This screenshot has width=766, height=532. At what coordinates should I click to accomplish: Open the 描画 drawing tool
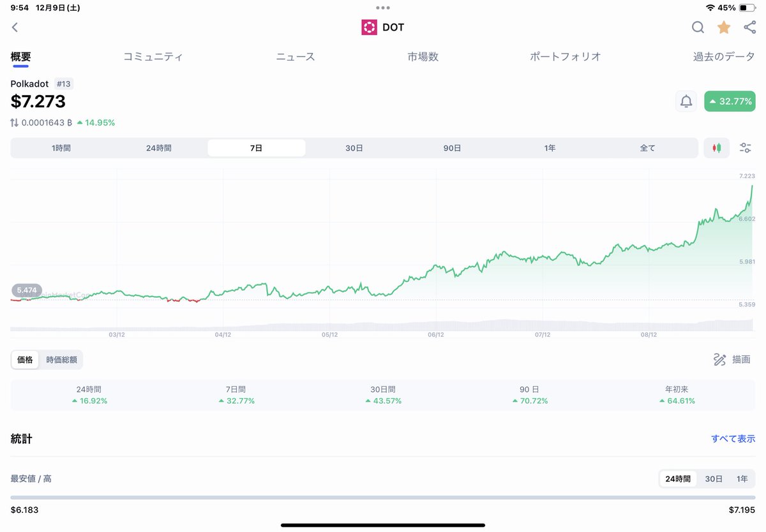click(x=732, y=360)
